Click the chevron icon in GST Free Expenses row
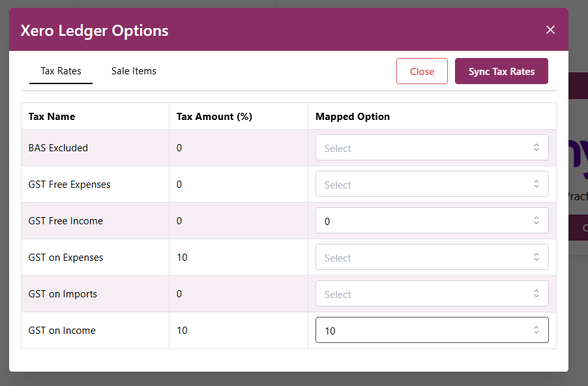The image size is (588, 386). [536, 185]
